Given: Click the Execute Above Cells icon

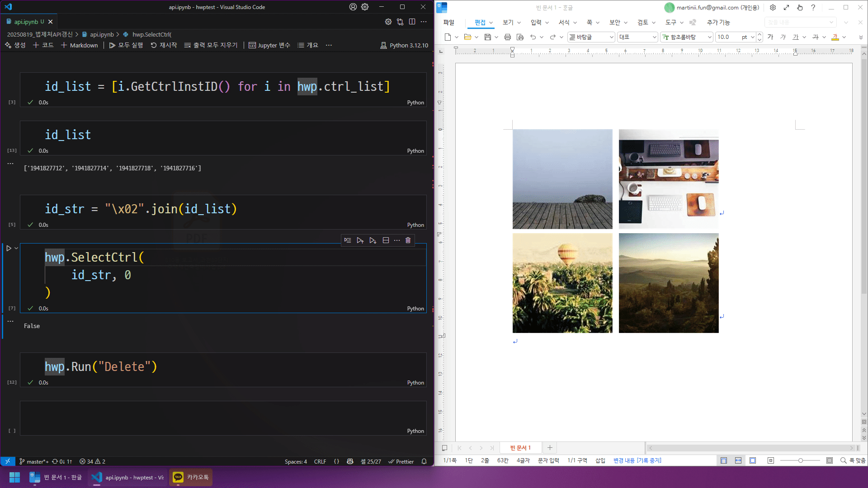Looking at the screenshot, I should point(360,240).
